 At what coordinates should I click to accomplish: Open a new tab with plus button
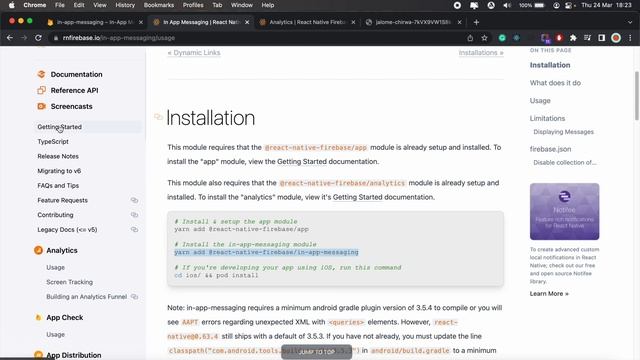coord(476,22)
